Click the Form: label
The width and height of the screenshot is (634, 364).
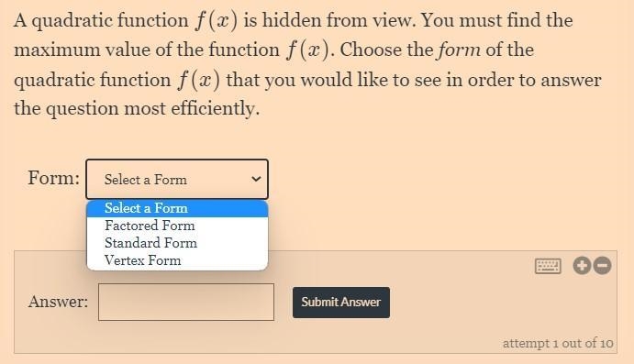click(54, 178)
